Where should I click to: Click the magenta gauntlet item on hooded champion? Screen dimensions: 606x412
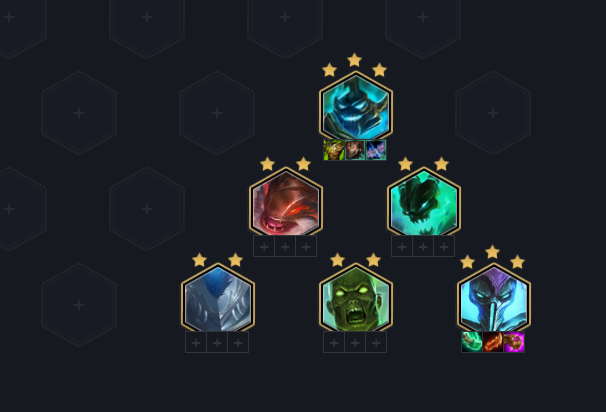(514, 342)
